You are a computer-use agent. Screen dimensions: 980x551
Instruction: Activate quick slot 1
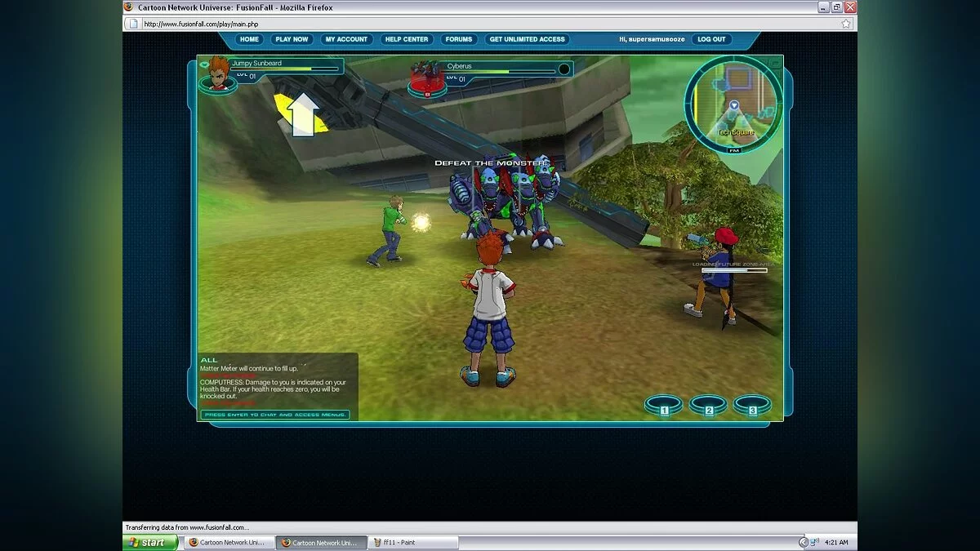coord(664,405)
